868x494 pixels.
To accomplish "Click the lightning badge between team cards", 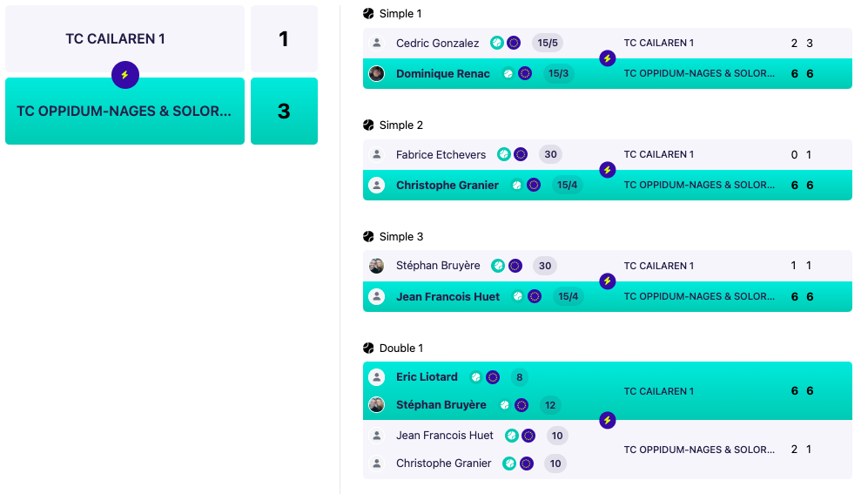I will click(125, 75).
